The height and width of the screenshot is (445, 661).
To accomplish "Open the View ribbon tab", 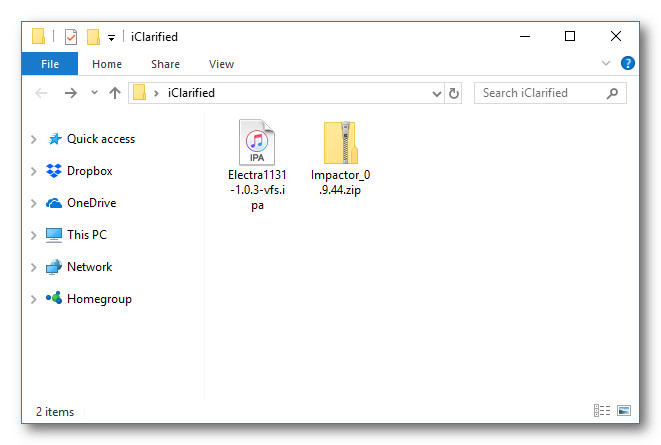I will 221,64.
